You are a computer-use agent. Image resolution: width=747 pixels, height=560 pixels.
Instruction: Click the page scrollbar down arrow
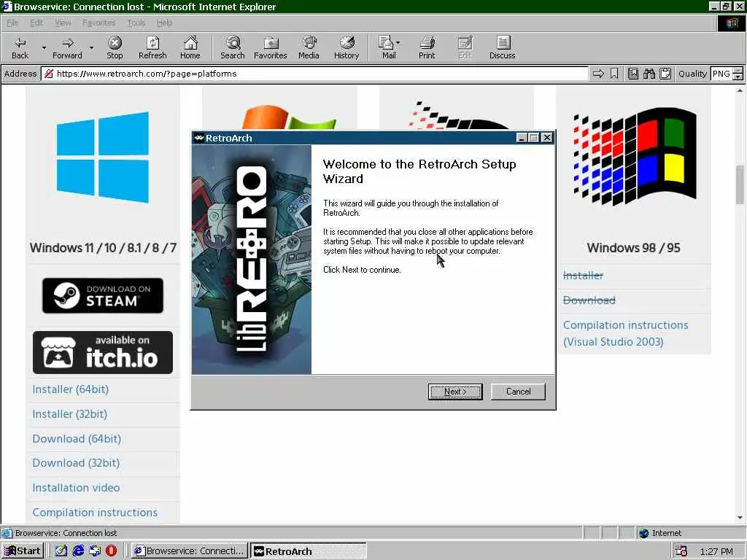coord(740,518)
